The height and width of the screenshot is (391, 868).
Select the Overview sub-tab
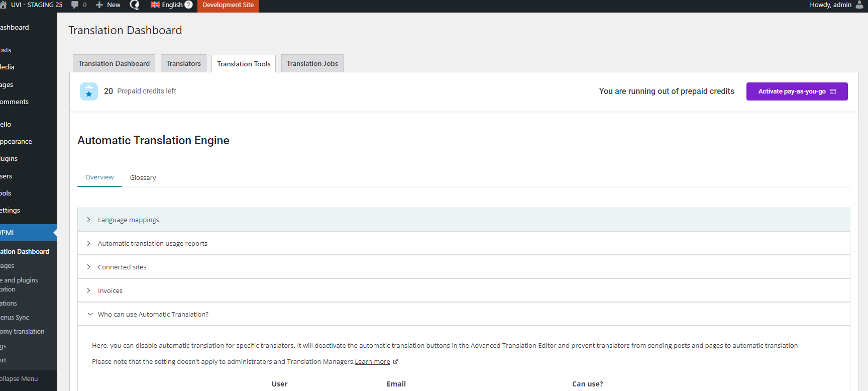(x=99, y=177)
